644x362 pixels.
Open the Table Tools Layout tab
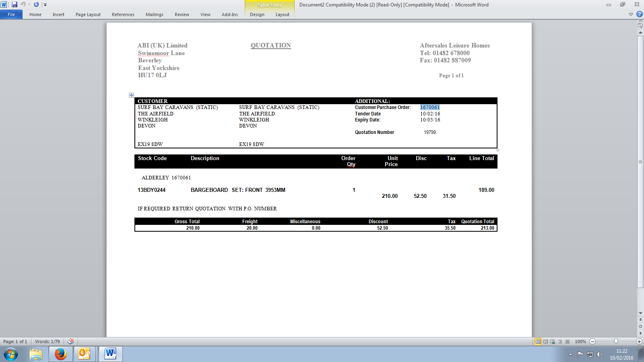[x=283, y=14]
